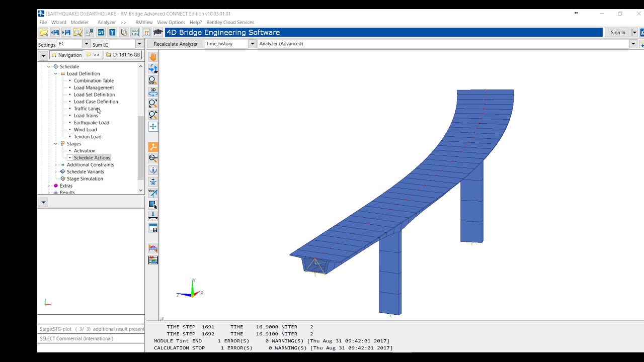Open Earthquake Load tree item
This screenshot has height=362, width=644.
pyautogui.click(x=92, y=123)
